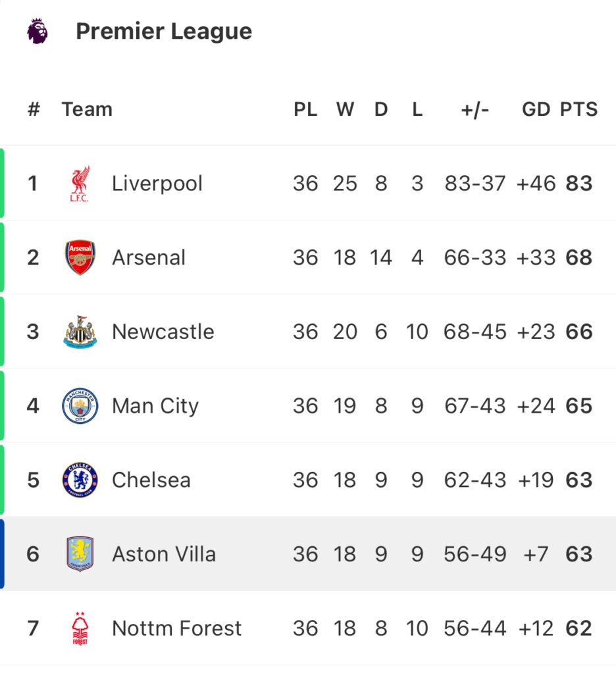Click the Newcastle club crest
Viewport: 616px width, 674px height.
pyautogui.click(x=80, y=332)
